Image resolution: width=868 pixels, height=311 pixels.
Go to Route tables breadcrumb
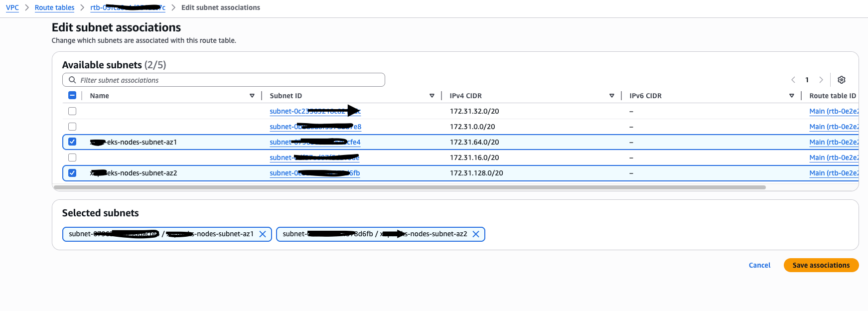54,7
